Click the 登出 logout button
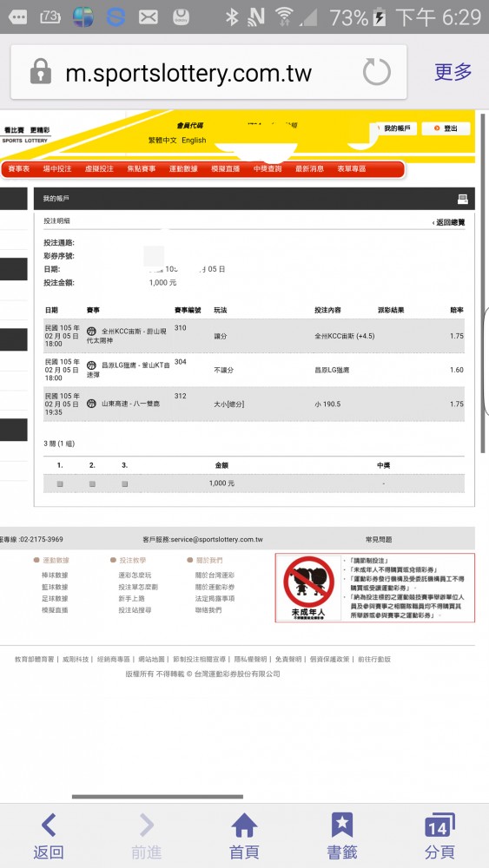The width and height of the screenshot is (489, 868). pyautogui.click(x=446, y=128)
